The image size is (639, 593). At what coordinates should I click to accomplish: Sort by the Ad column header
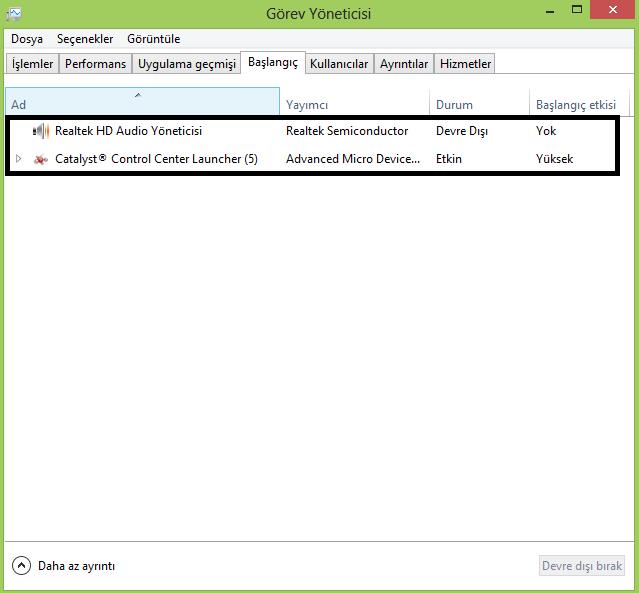142,101
